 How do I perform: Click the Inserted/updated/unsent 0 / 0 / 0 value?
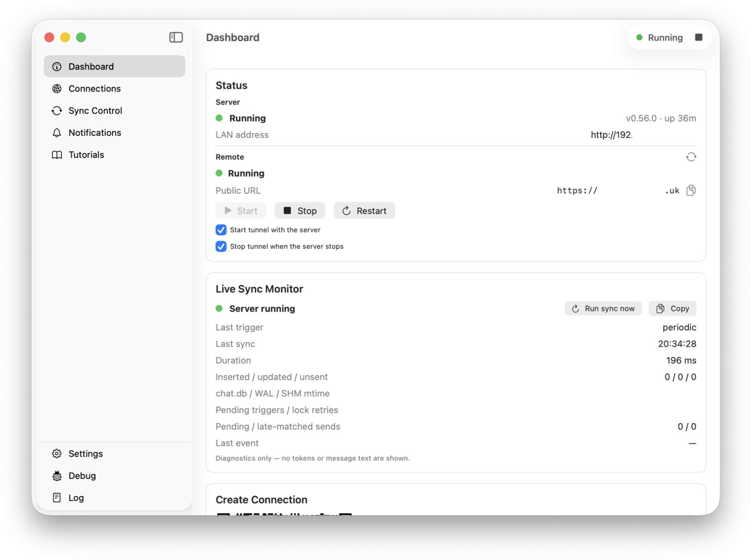coord(680,377)
